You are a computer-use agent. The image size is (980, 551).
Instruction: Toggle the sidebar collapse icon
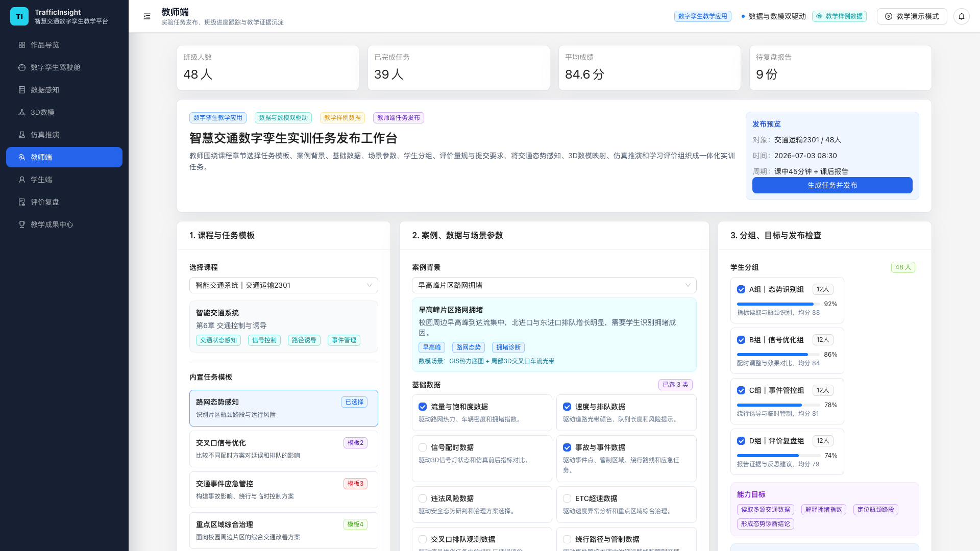[147, 16]
